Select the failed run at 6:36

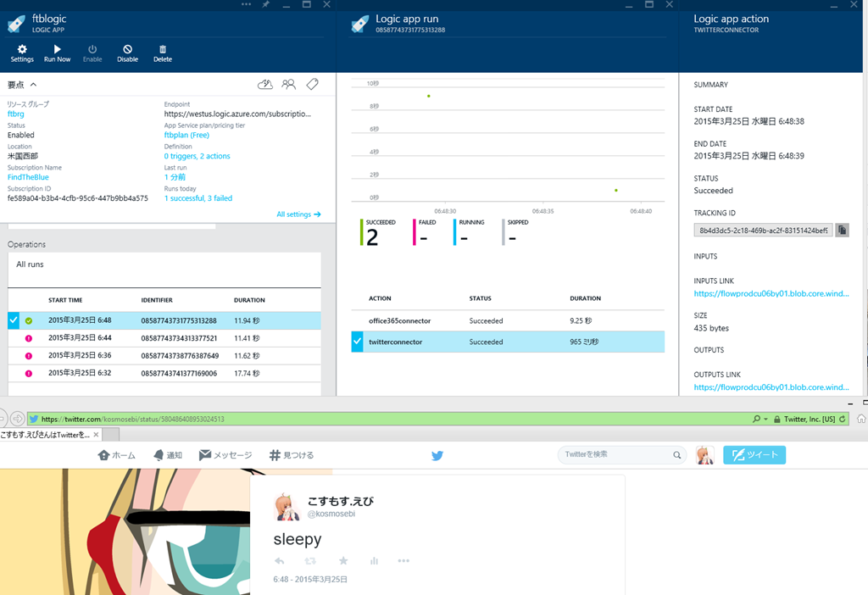(x=164, y=356)
